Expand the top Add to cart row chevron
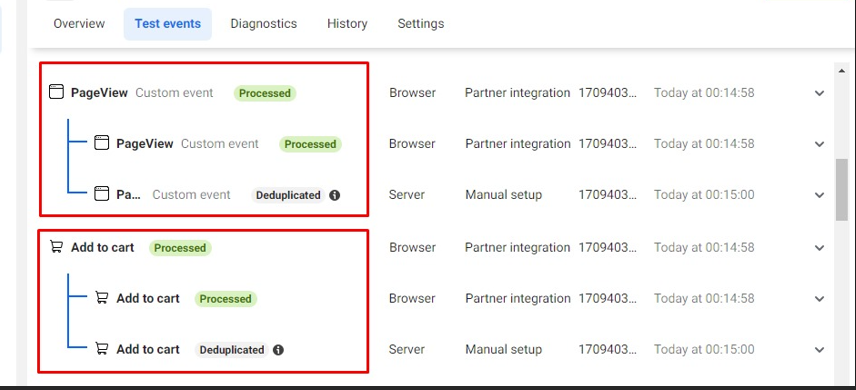Image resolution: width=856 pixels, height=390 pixels. coord(819,247)
